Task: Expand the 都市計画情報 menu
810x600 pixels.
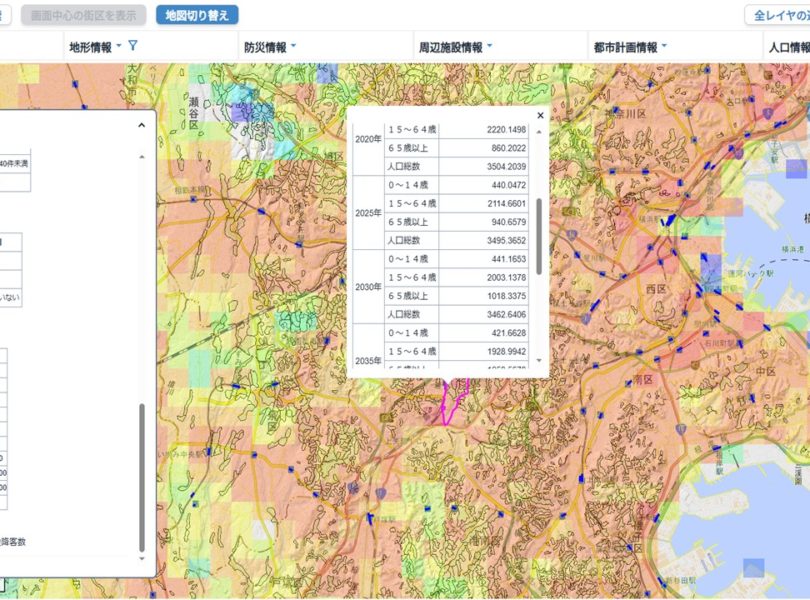Action: tap(630, 47)
